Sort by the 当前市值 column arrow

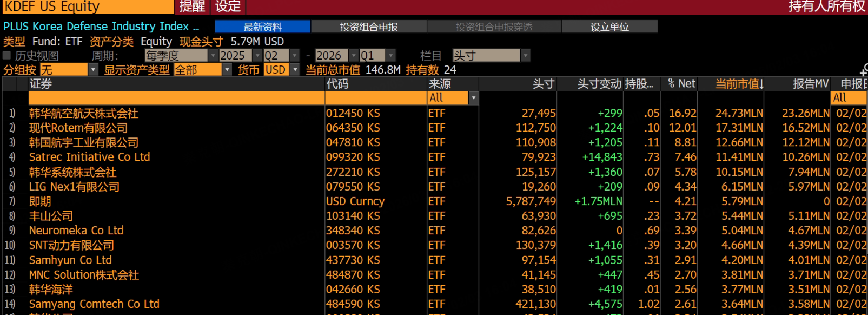761,84
